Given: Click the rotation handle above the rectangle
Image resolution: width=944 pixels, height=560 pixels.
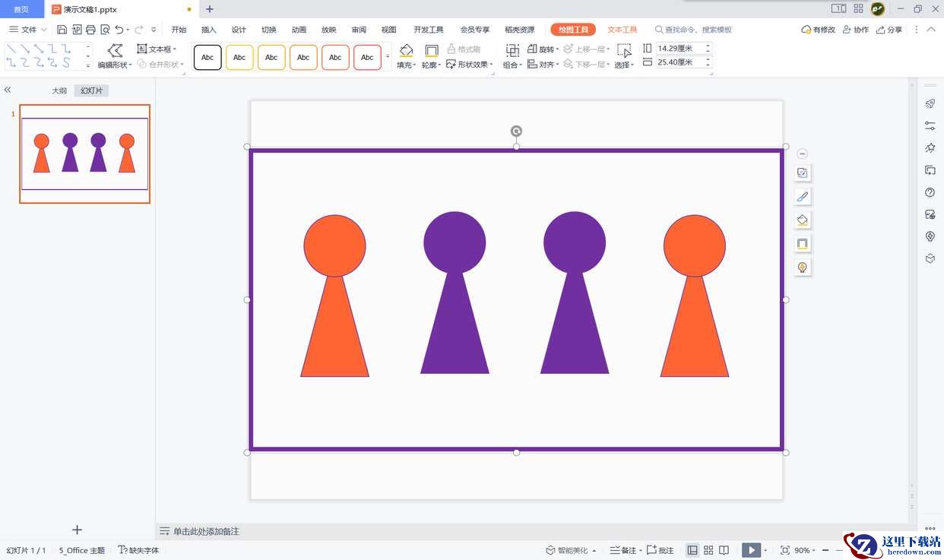Looking at the screenshot, I should point(516,131).
